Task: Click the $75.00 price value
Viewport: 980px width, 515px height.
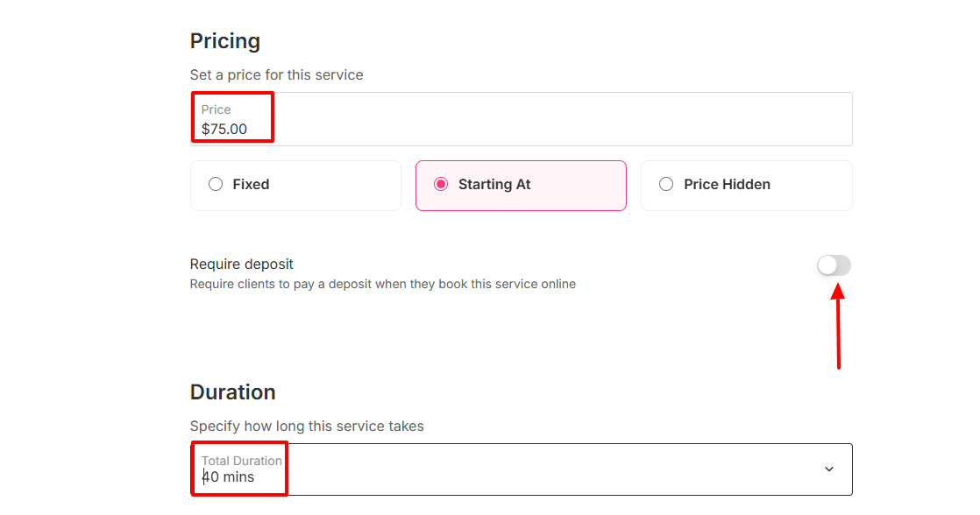Action: click(224, 129)
